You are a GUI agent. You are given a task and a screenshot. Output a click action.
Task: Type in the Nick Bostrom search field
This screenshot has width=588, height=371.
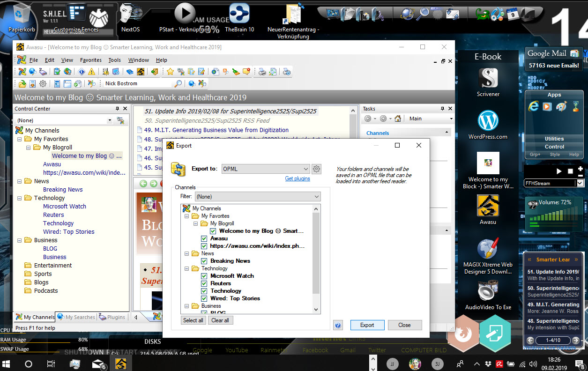click(137, 83)
